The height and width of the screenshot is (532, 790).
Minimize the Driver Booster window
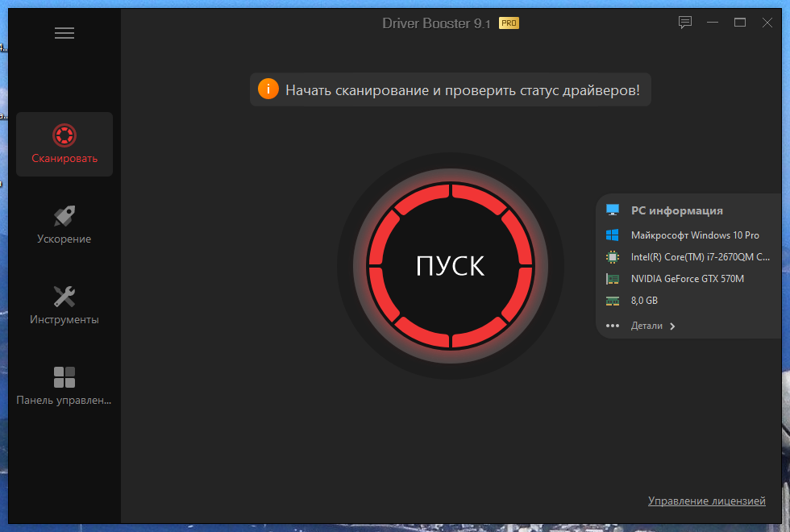pyautogui.click(x=713, y=23)
